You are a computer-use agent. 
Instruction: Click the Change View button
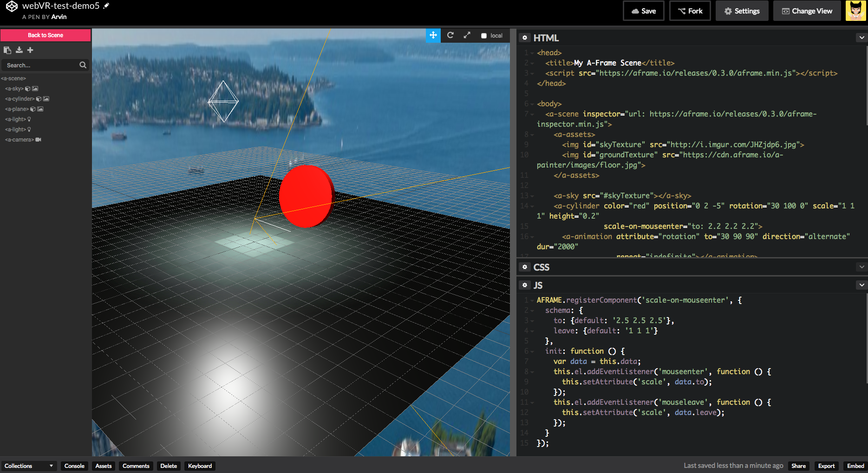coord(807,11)
